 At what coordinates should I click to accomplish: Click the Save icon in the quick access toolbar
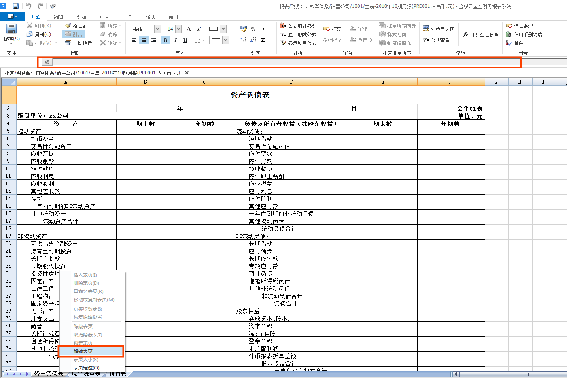[16, 6]
